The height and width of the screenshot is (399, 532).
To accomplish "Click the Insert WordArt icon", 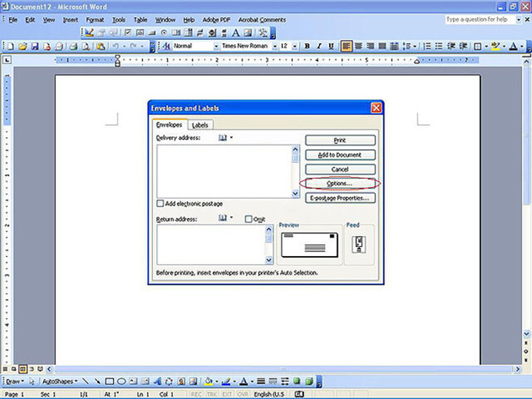I will pyautogui.click(x=157, y=381).
